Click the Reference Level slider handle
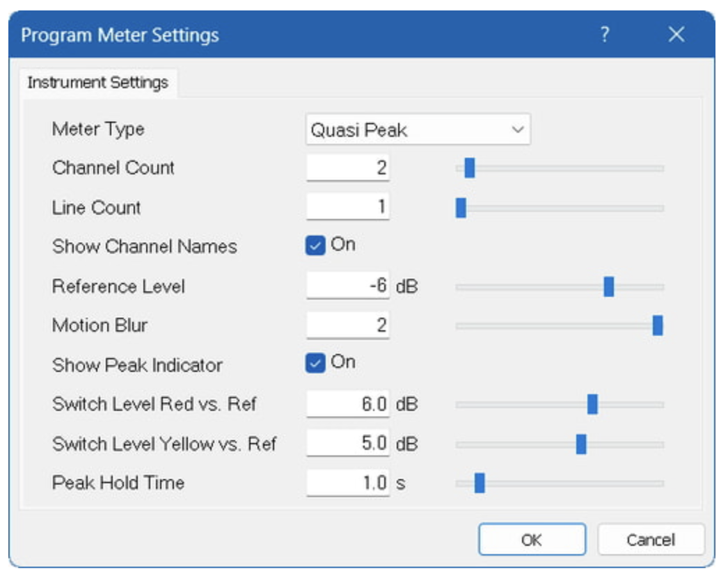The height and width of the screenshot is (587, 728). point(609,287)
